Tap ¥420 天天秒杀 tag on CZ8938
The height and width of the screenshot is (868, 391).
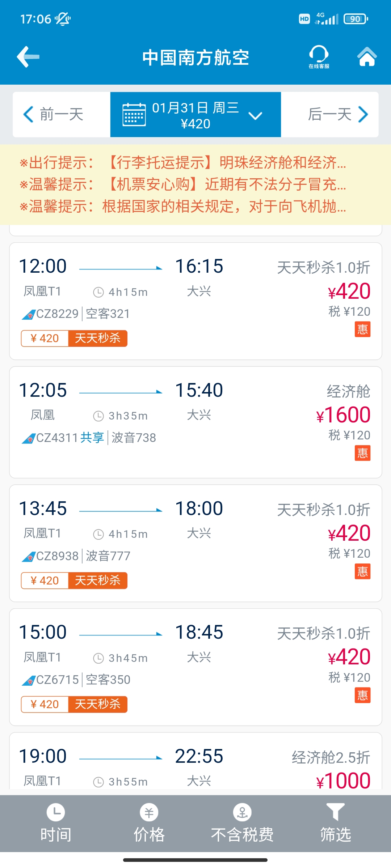(x=74, y=580)
